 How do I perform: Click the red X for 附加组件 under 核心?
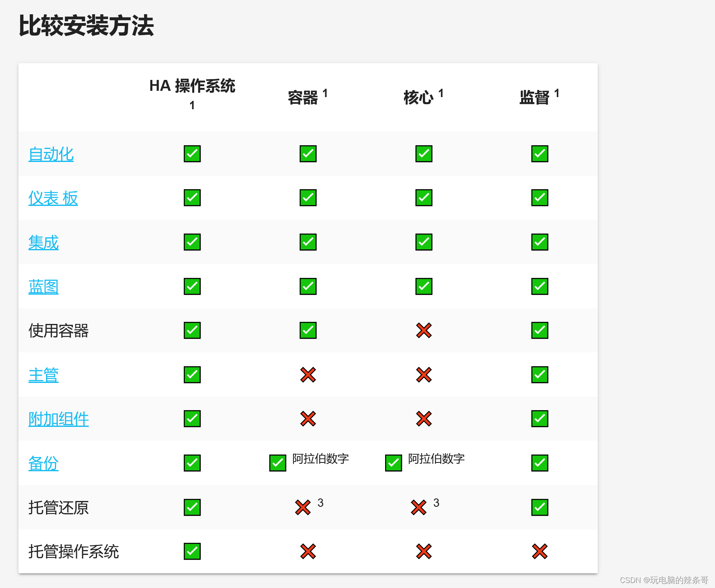click(424, 419)
